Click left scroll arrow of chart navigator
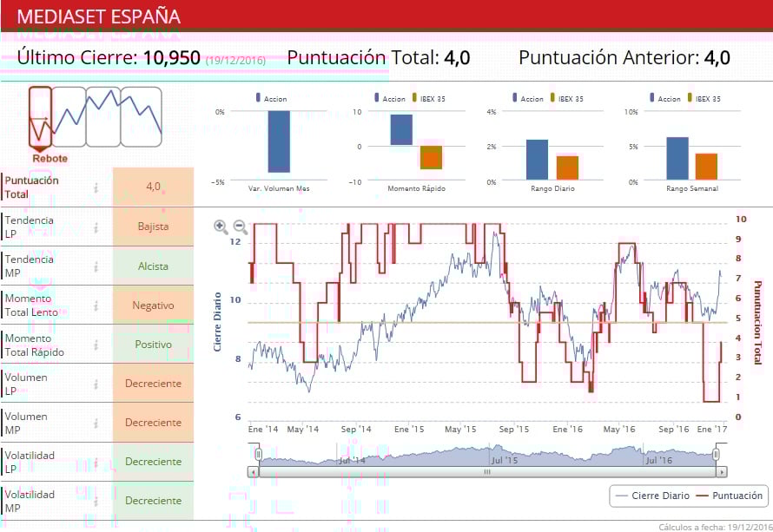This screenshot has width=773, height=532. tap(254, 472)
